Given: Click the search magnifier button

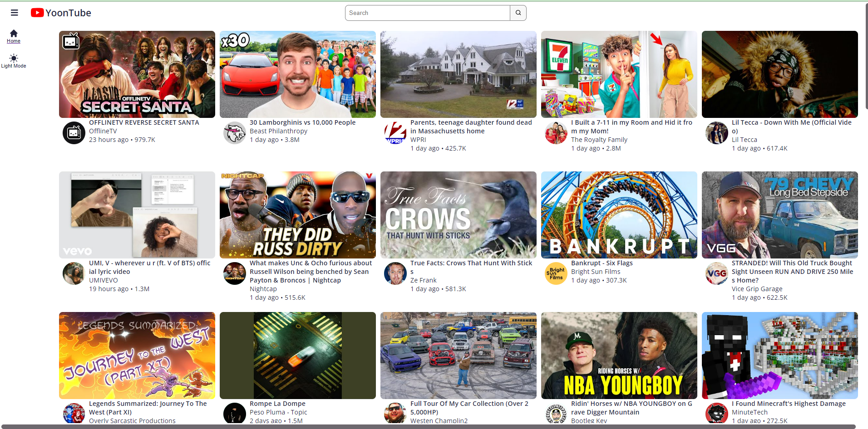Looking at the screenshot, I should 518,13.
